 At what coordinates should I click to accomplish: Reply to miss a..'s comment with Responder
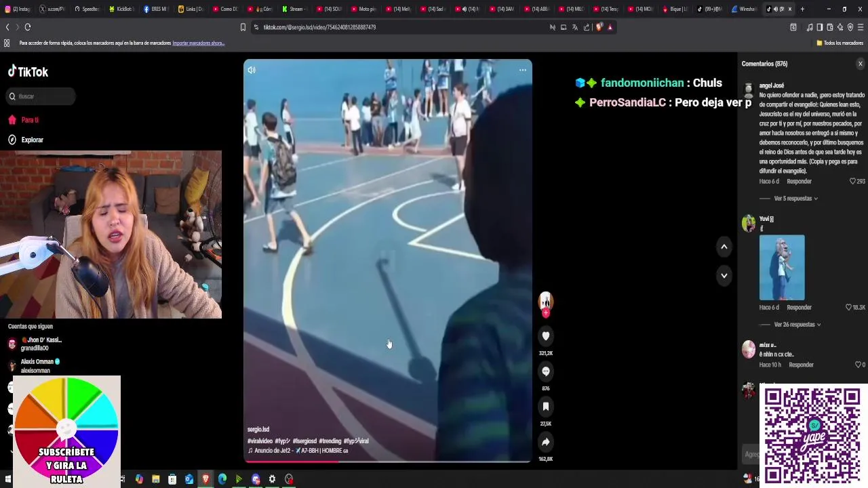pyautogui.click(x=801, y=365)
